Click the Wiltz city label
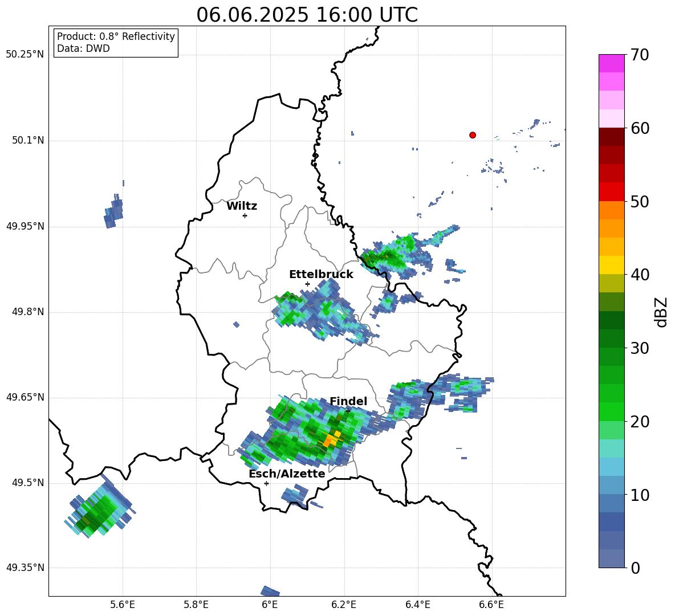The image size is (675, 616). [x=242, y=206]
